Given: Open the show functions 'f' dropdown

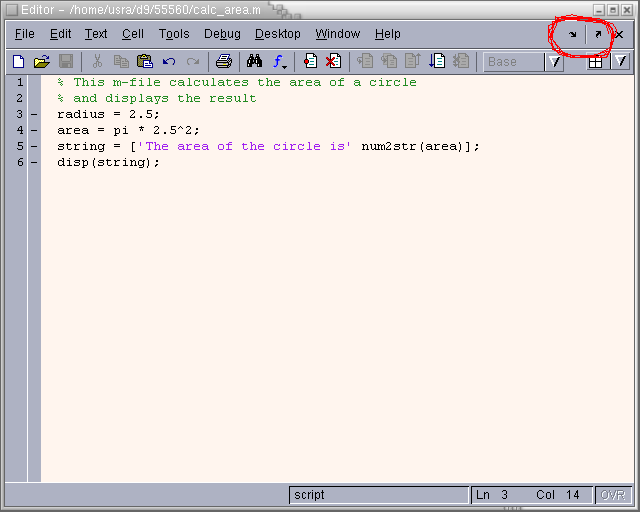Looking at the screenshot, I should [x=280, y=62].
